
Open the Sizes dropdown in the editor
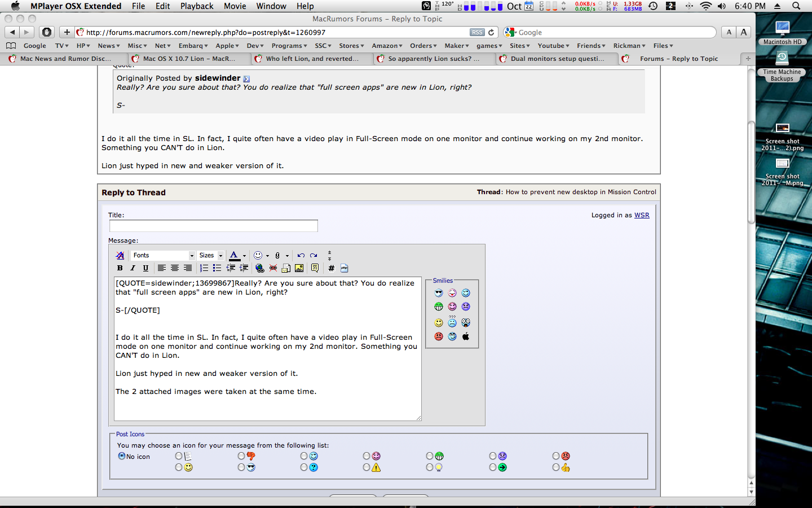tap(211, 255)
